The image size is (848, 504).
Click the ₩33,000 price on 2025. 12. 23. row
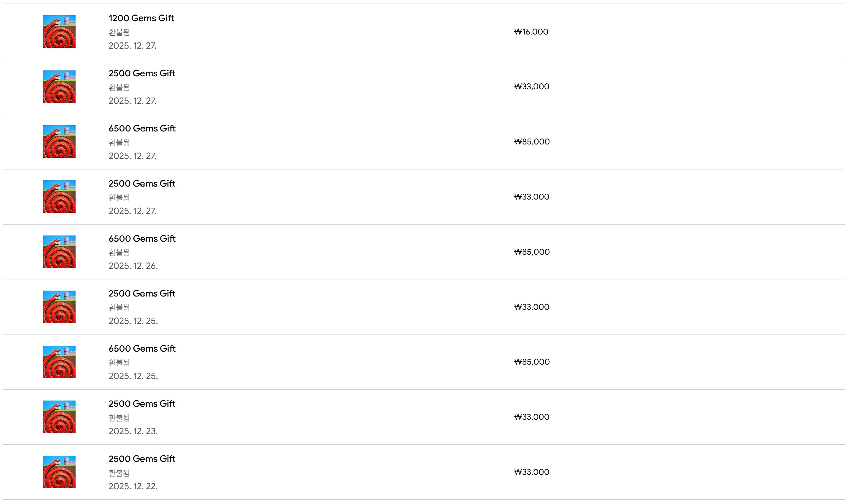click(532, 417)
